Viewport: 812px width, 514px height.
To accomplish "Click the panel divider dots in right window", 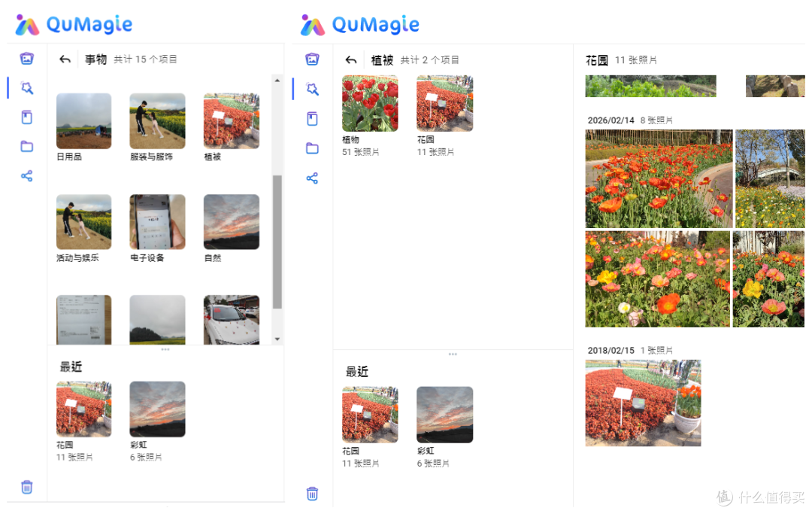I will coord(453,354).
